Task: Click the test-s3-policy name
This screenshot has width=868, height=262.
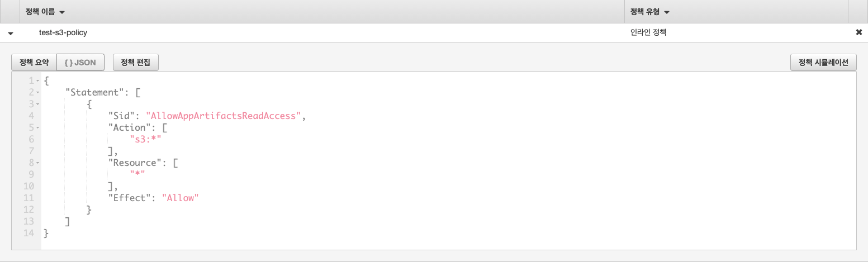Action: click(63, 32)
